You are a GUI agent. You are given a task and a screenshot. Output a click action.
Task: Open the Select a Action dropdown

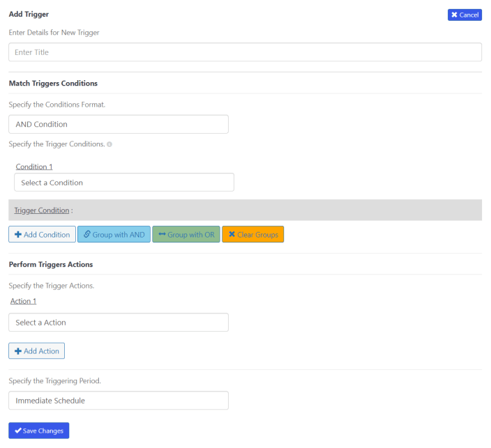click(119, 322)
